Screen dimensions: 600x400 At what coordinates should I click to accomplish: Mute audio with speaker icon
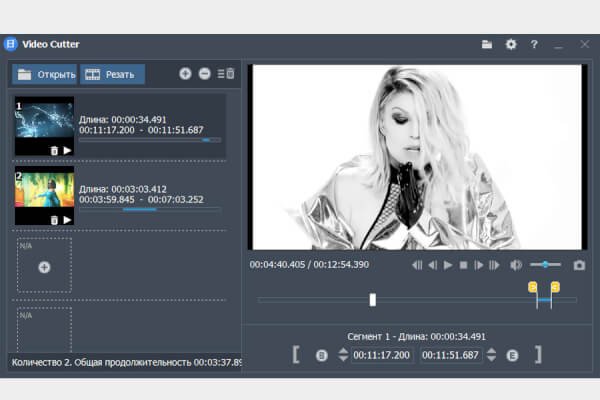pyautogui.click(x=516, y=265)
